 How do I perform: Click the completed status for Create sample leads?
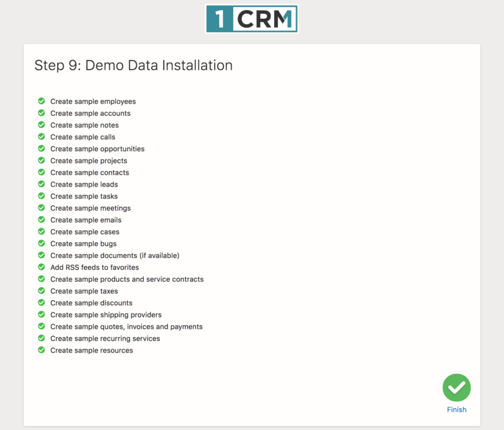point(42,184)
